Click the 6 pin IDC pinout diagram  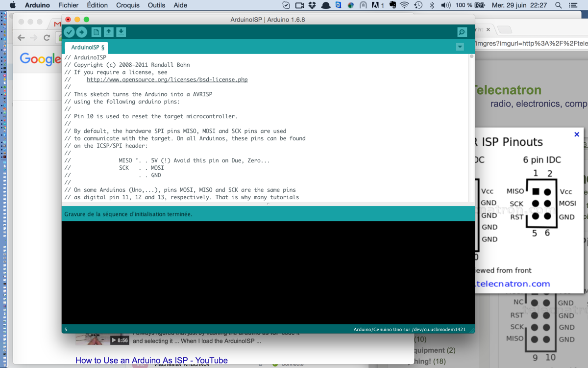point(541,204)
